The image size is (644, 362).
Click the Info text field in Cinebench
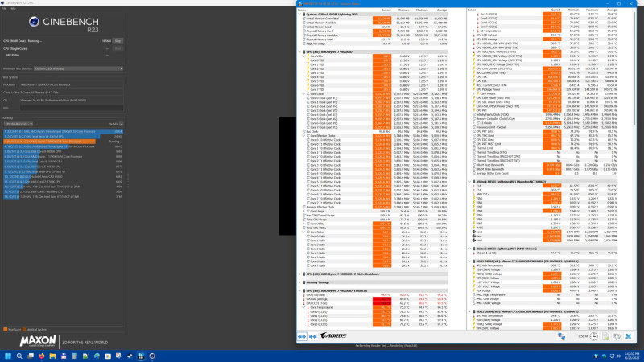(72, 108)
